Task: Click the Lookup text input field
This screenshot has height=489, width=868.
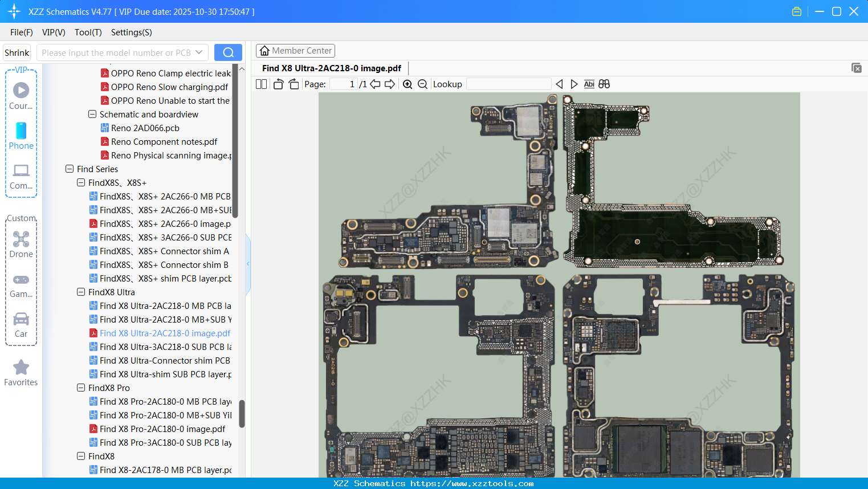Action: (508, 84)
